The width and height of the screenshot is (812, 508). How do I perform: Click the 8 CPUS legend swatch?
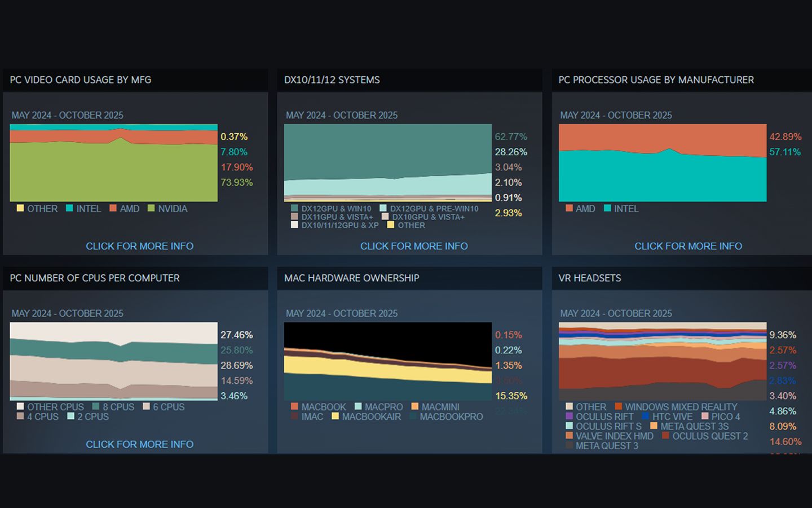click(96, 406)
